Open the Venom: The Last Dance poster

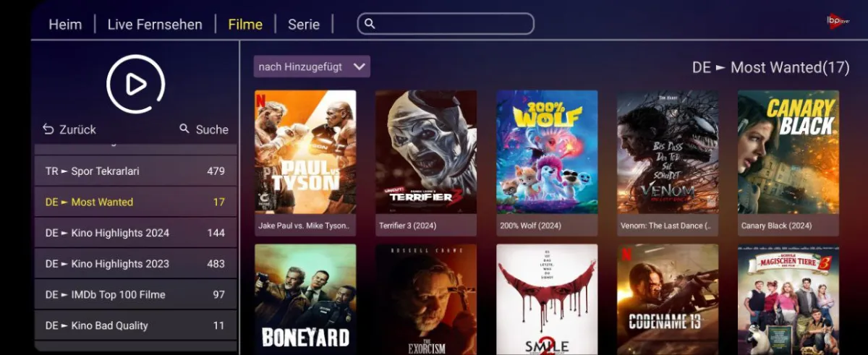(668, 152)
